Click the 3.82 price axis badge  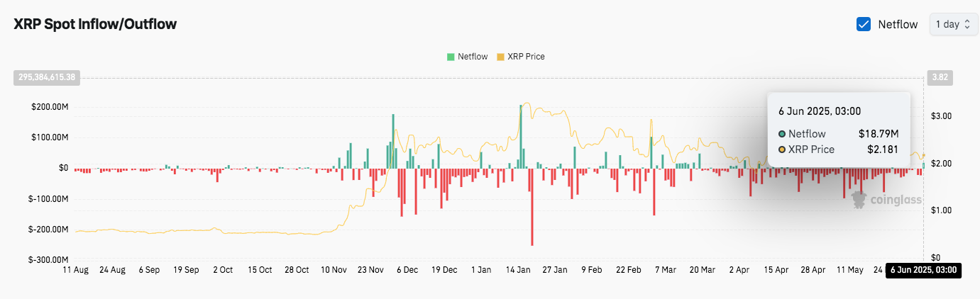[x=940, y=77]
